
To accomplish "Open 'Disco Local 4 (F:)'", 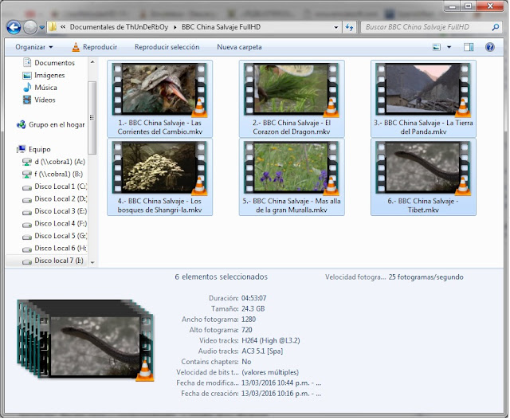I will coord(61,223).
